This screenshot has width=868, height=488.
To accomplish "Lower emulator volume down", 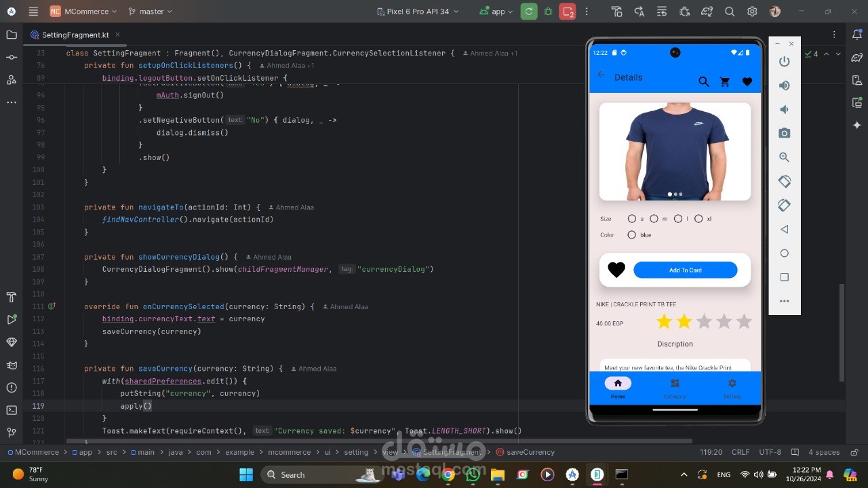I will 785,109.
